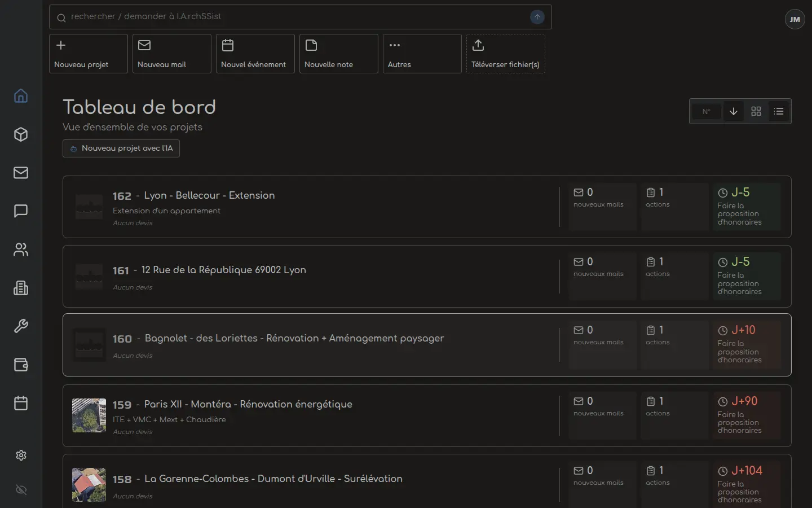Click 'Aucun devis' under project 160
Viewport: 812px width, 508px height.
click(x=133, y=356)
